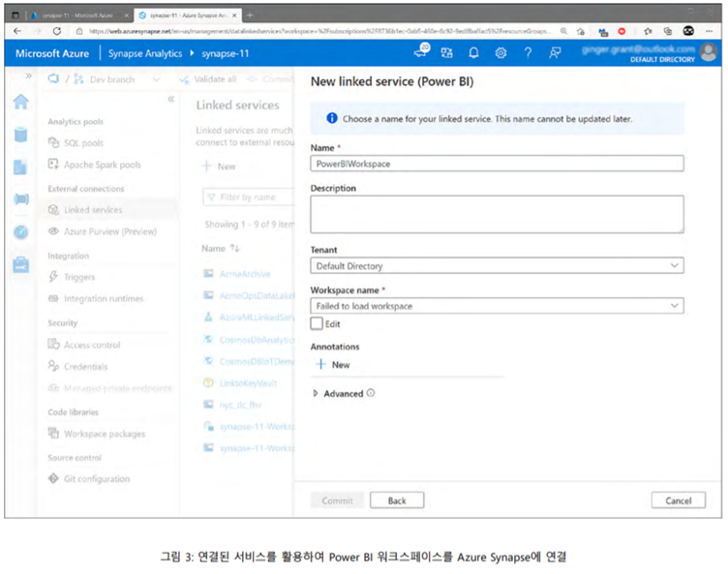Open the help question mark
Image resolution: width=728 pixels, height=574 pixels.
click(528, 53)
